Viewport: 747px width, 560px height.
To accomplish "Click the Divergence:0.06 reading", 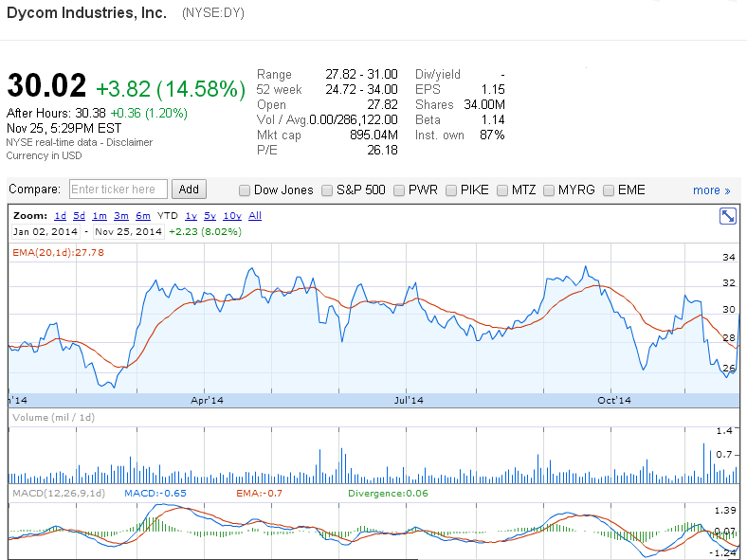I will pos(388,494).
